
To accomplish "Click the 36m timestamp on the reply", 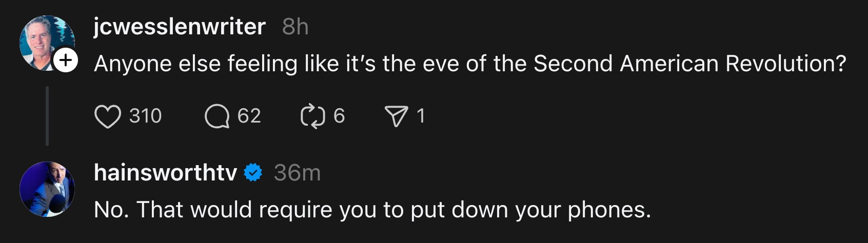I will click(x=297, y=173).
